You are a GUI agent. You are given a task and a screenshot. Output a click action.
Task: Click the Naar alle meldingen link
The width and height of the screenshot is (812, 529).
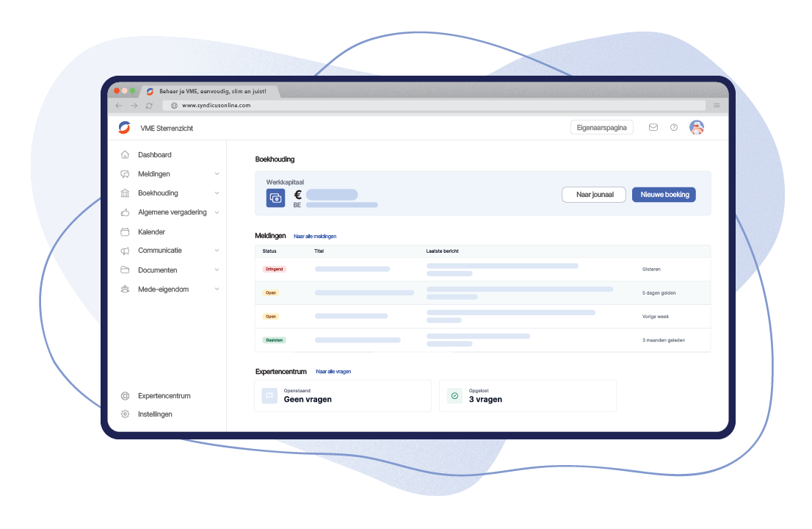pyautogui.click(x=315, y=237)
